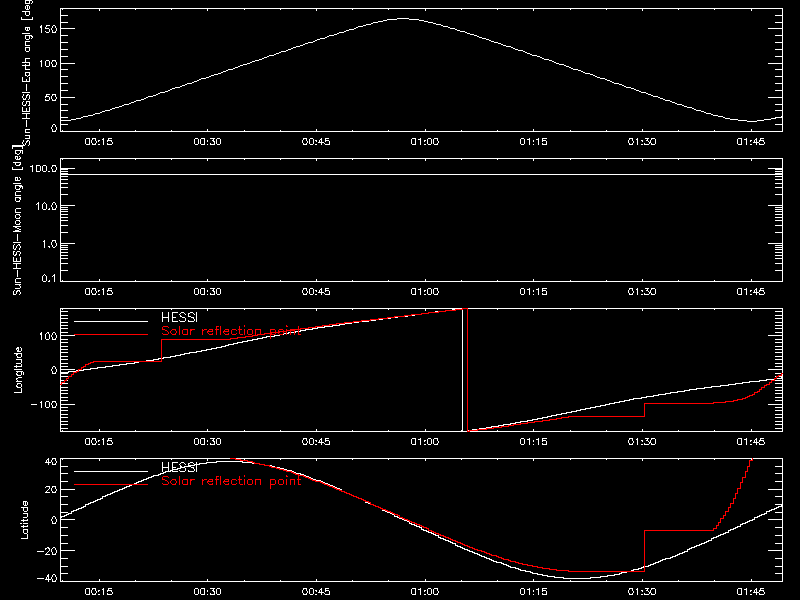Choose 00:30 label under the Longitude plot
Image resolution: width=800 pixels, height=600 pixels.
[x=207, y=442]
